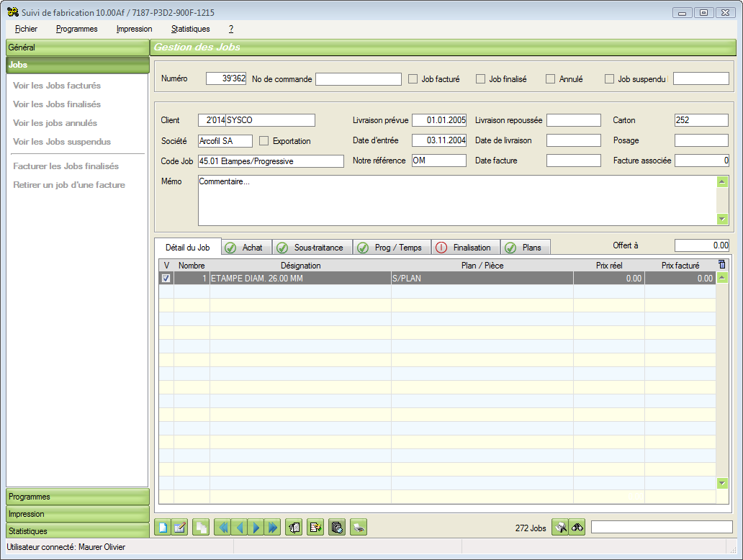Click Voir les Jobs facturés link
The width and height of the screenshot is (743, 560).
pos(57,86)
